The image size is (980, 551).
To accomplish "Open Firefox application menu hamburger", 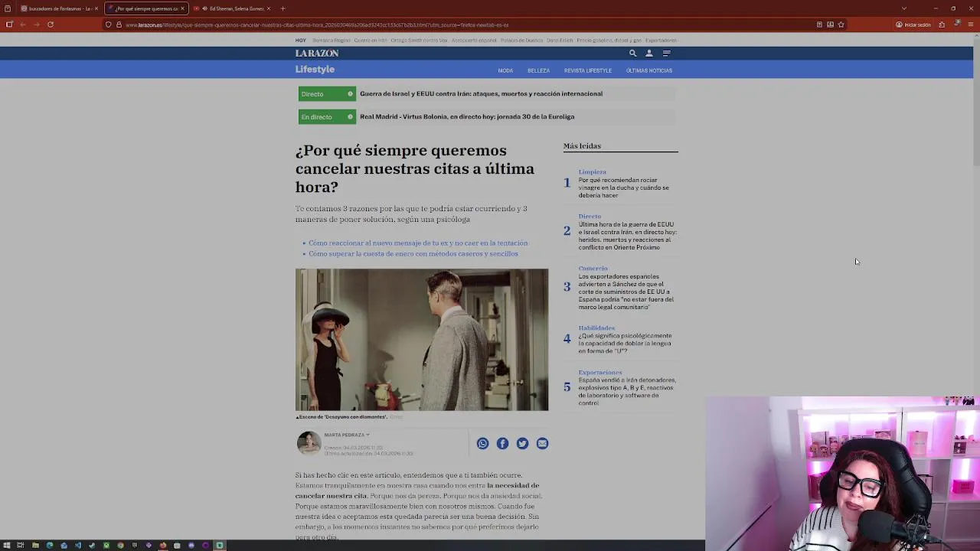I will [971, 24].
